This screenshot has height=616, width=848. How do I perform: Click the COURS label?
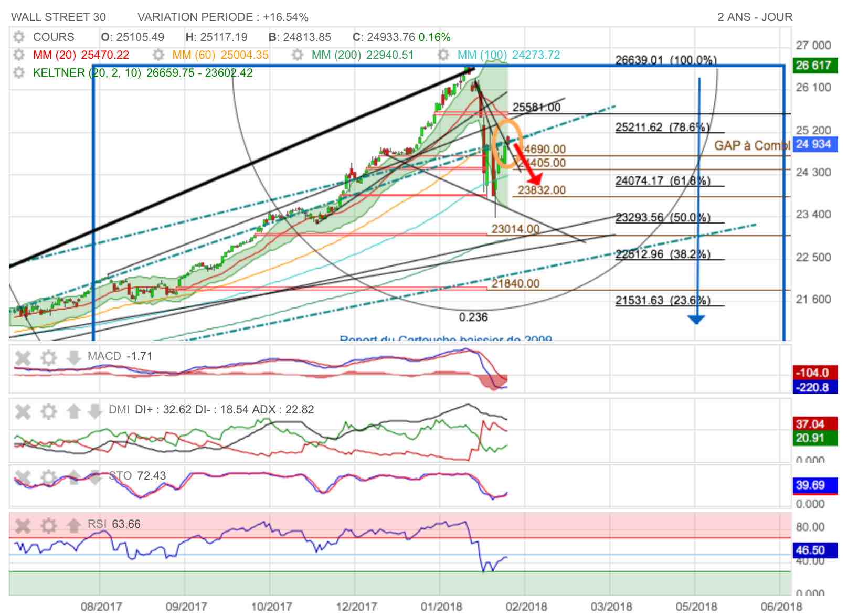point(54,37)
